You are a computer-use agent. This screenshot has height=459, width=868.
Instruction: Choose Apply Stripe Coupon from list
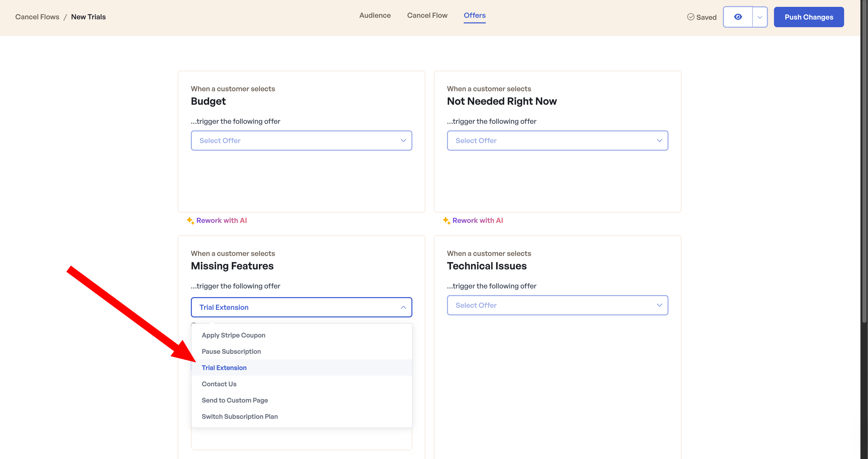pyautogui.click(x=233, y=335)
